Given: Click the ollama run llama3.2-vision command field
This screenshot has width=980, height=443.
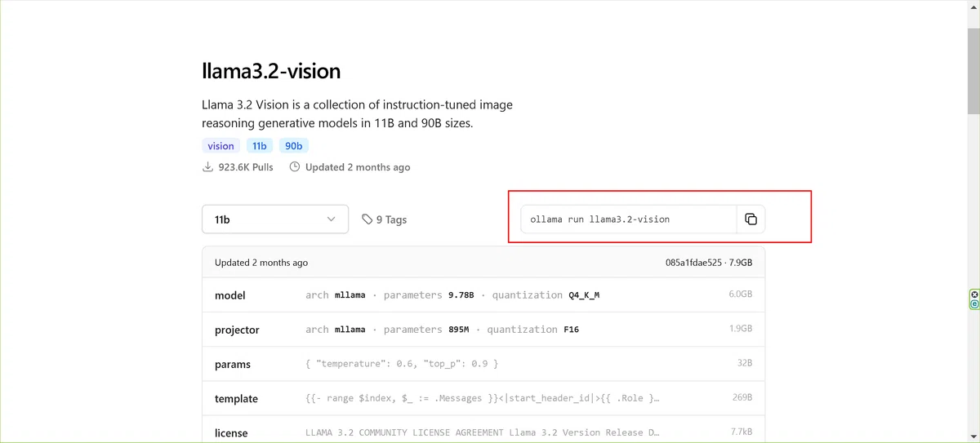Looking at the screenshot, I should point(629,219).
